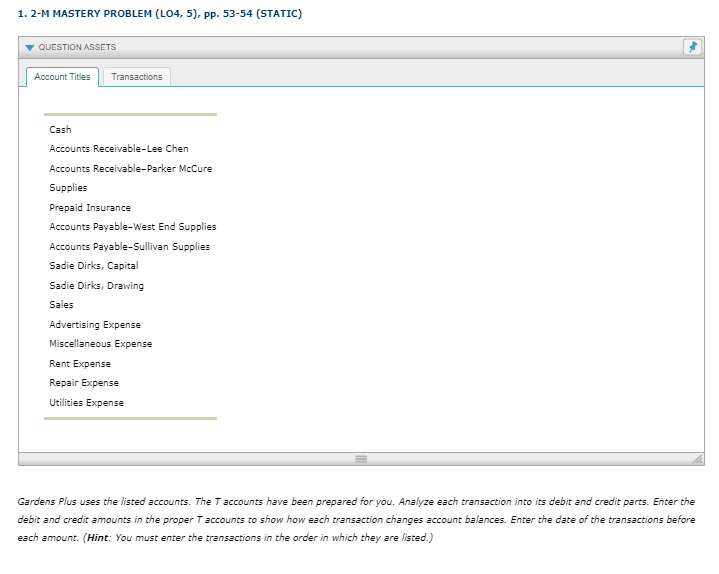The width and height of the screenshot is (719, 574).
Task: Click Repair Expense account title
Action: (x=84, y=383)
